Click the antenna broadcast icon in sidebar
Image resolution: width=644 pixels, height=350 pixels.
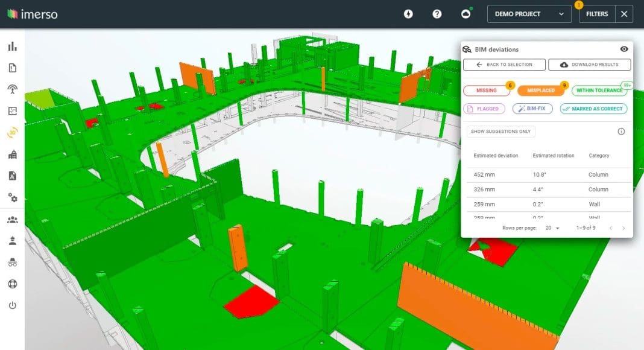pos(12,90)
